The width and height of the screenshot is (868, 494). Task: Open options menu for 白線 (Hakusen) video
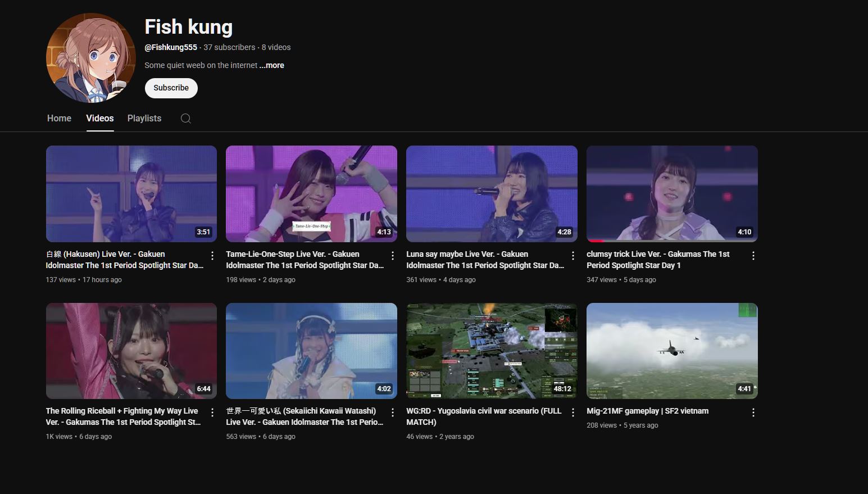(212, 256)
